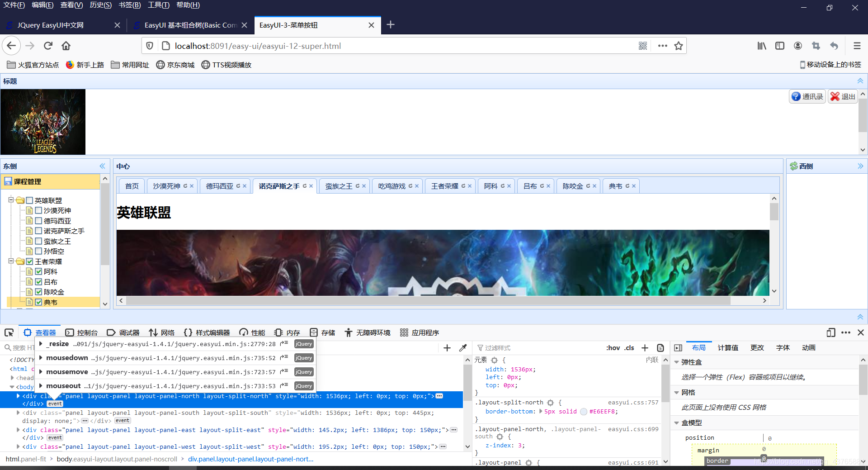Switch to the 控制台 DevTools tab
The width and height of the screenshot is (868, 470).
coord(81,332)
